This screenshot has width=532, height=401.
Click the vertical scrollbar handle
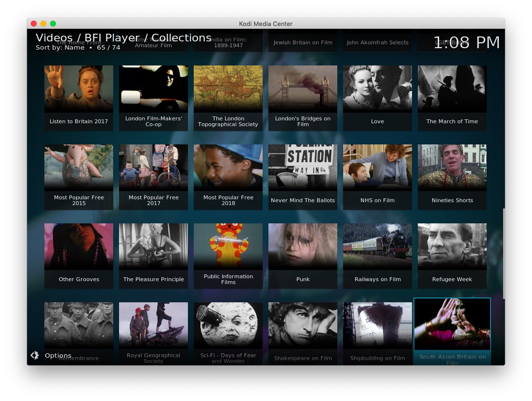504,254
